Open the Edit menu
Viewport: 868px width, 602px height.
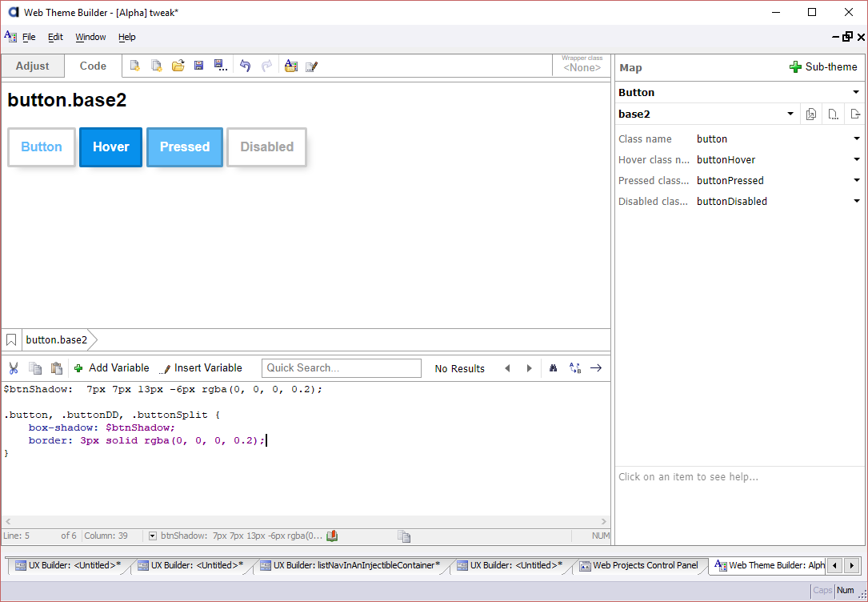click(55, 37)
